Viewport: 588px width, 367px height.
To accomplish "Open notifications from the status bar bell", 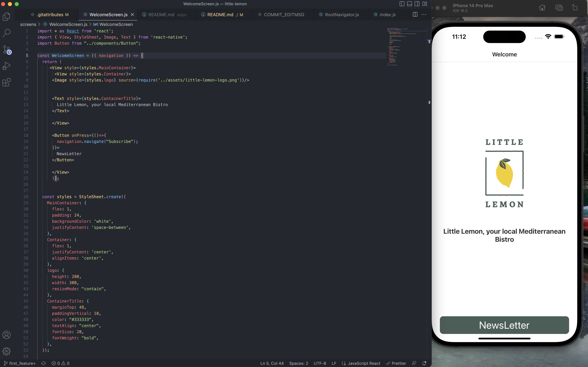I will [424, 363].
